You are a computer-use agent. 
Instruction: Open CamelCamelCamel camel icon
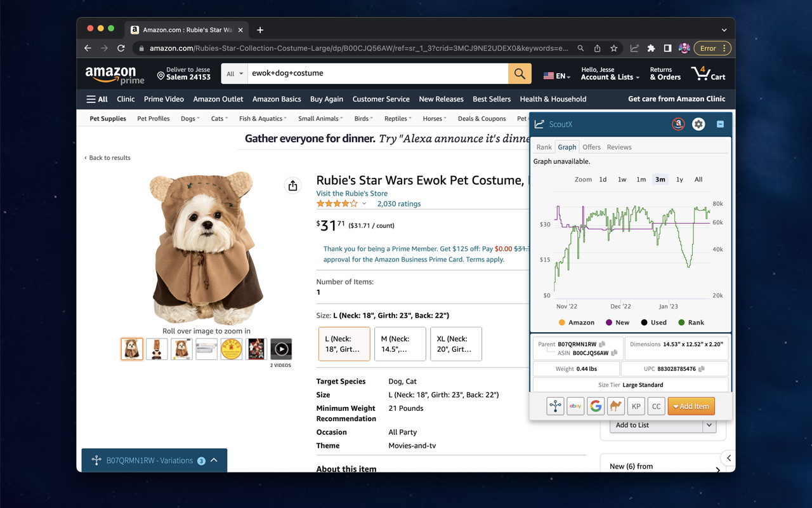[615, 406]
